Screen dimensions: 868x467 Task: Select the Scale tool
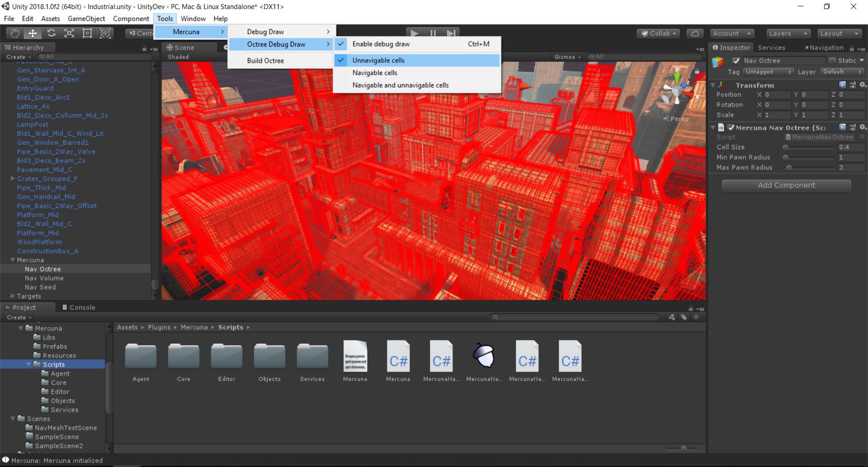pyautogui.click(x=69, y=33)
